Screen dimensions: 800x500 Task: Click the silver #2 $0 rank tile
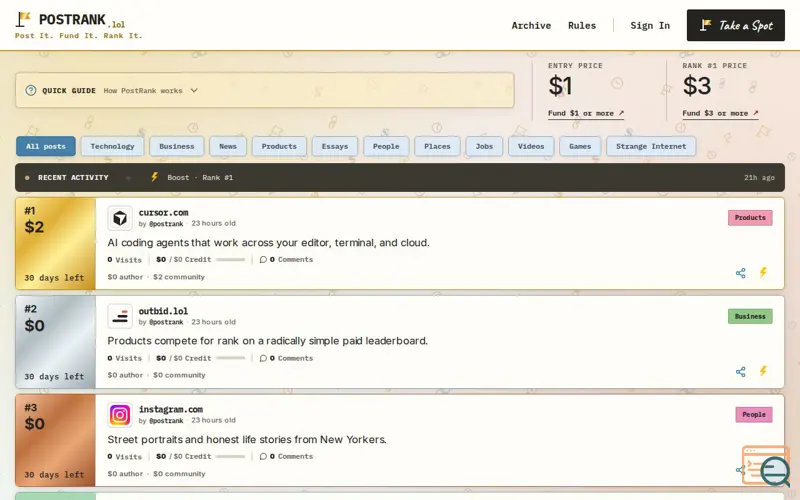click(x=56, y=342)
